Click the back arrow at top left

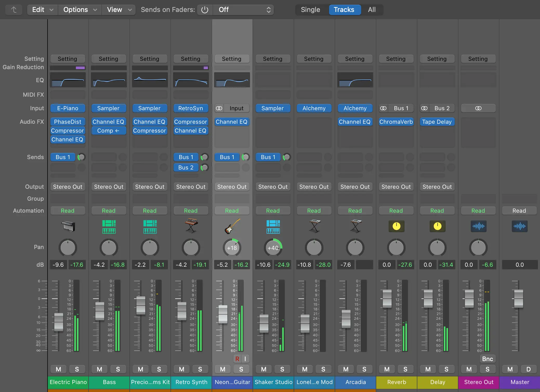[14, 10]
